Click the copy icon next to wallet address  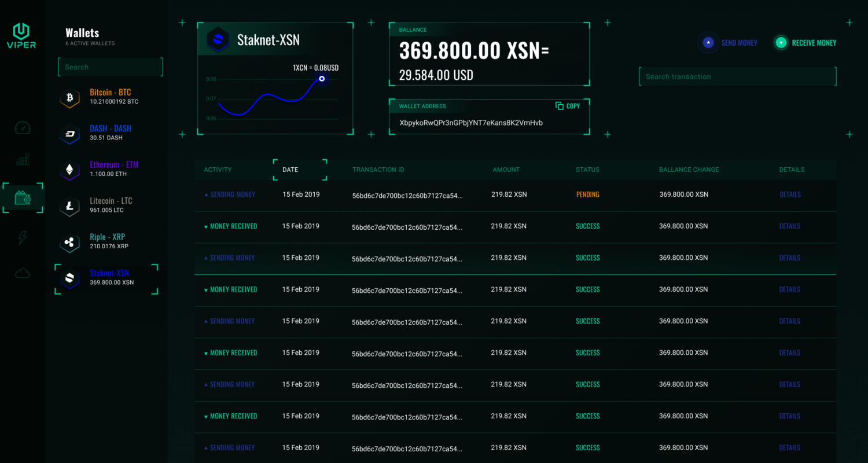click(x=559, y=106)
